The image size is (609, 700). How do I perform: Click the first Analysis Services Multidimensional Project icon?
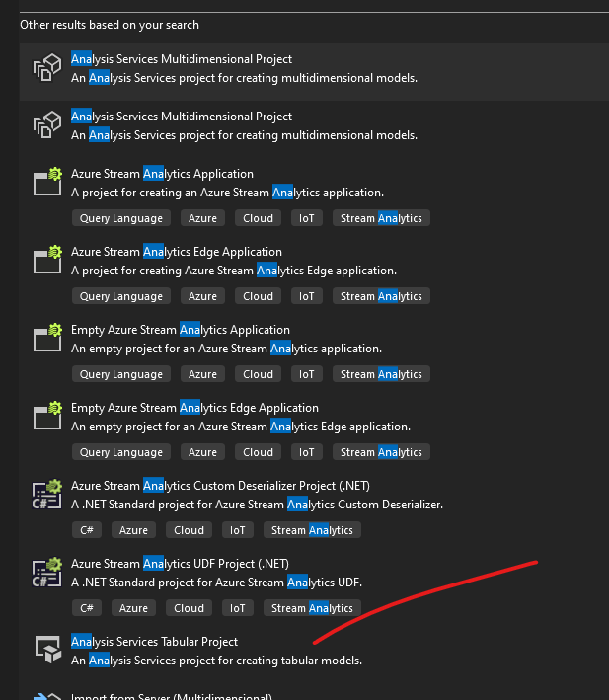click(x=47, y=68)
